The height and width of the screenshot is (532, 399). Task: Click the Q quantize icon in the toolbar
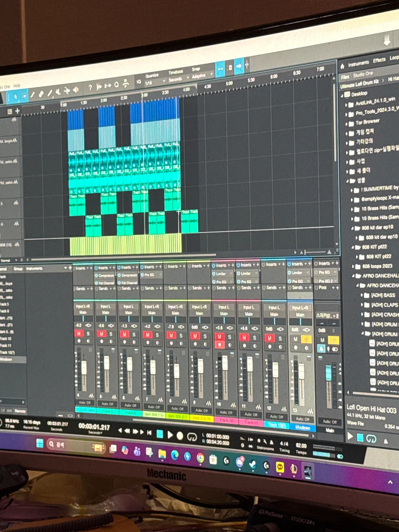pyautogui.click(x=117, y=85)
